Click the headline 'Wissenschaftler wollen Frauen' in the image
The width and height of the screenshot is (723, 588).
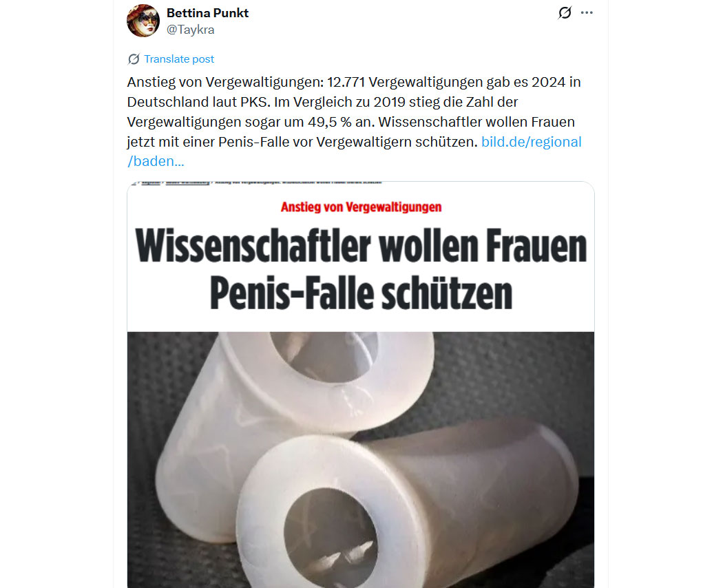coord(361,246)
